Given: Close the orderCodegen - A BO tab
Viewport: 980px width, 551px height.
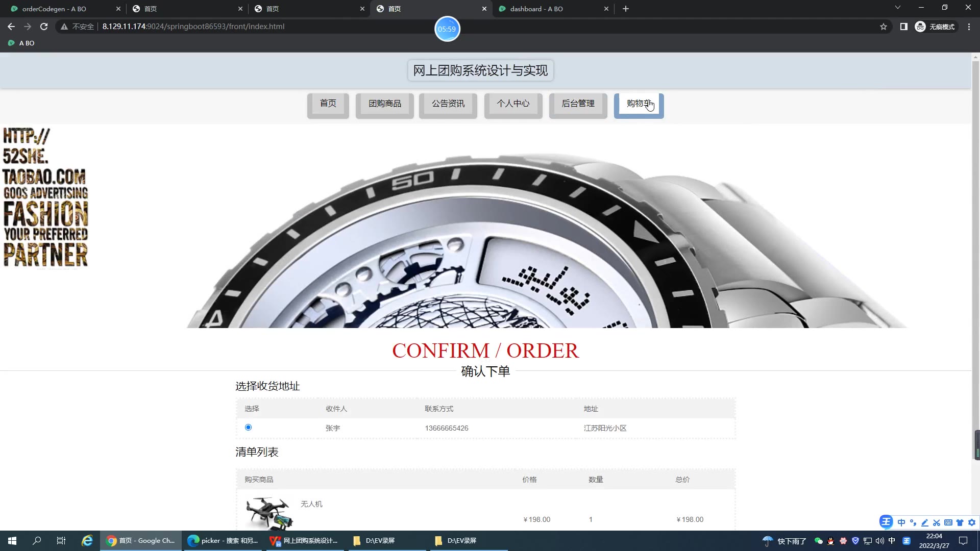Looking at the screenshot, I should click(118, 9).
